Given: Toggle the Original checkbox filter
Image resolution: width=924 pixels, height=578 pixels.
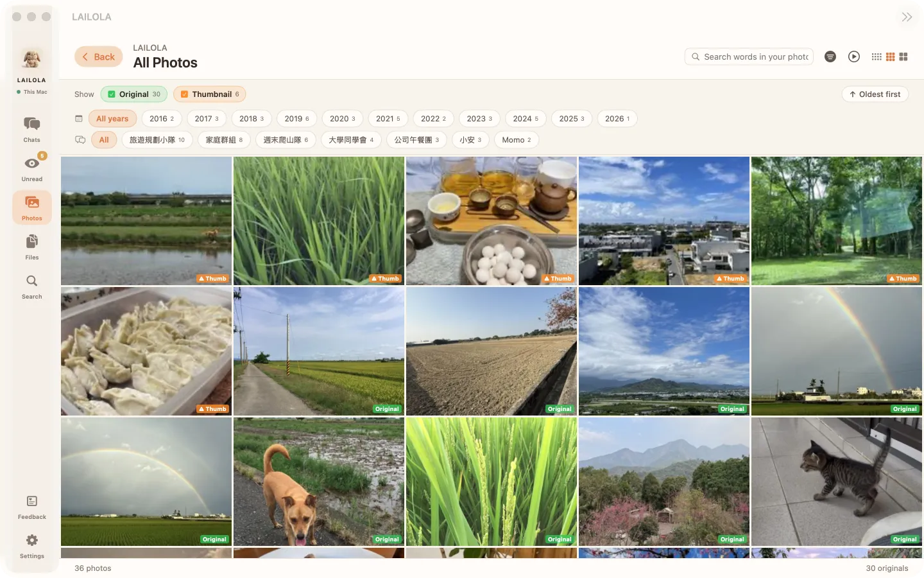Looking at the screenshot, I should coord(134,94).
